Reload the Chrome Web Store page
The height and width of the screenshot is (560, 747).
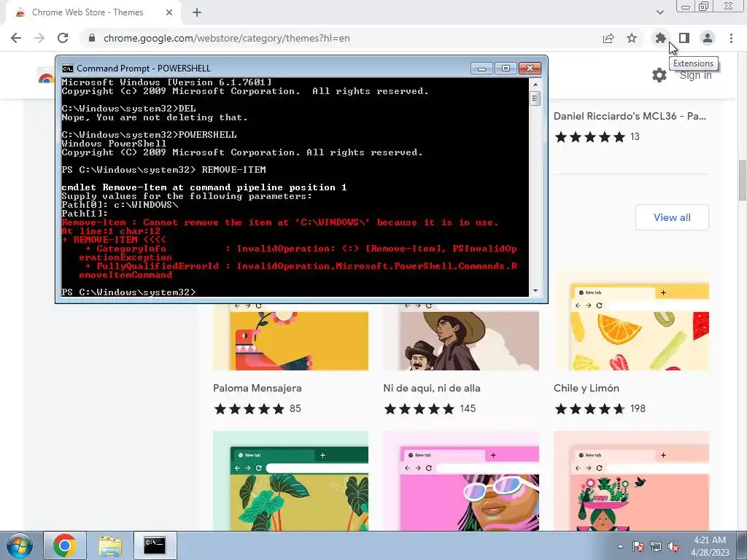point(63,38)
